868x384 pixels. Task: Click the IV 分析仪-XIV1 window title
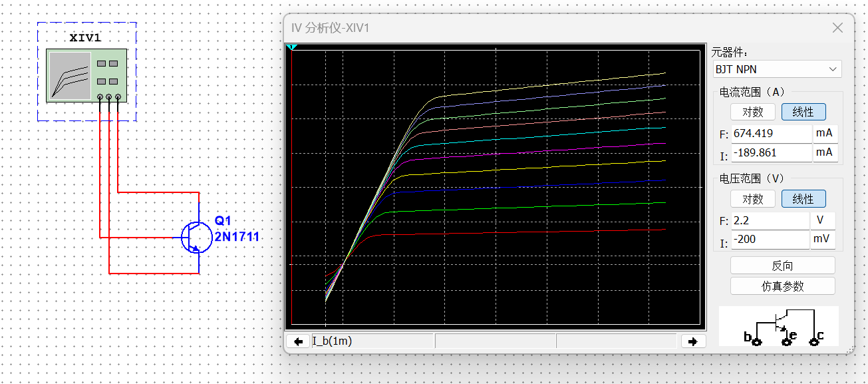(330, 28)
